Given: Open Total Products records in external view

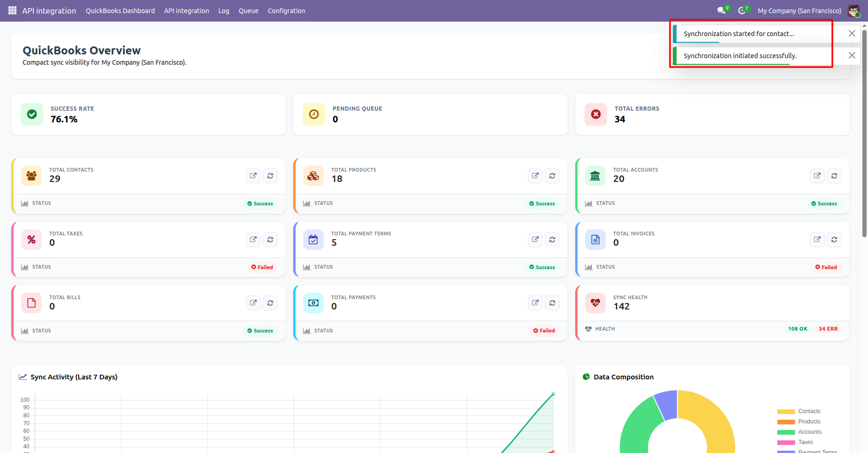Looking at the screenshot, I should 535,176.
